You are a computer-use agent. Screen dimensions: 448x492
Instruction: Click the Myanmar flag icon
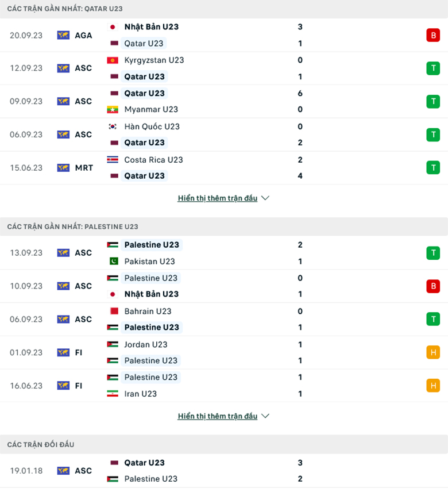(113, 110)
